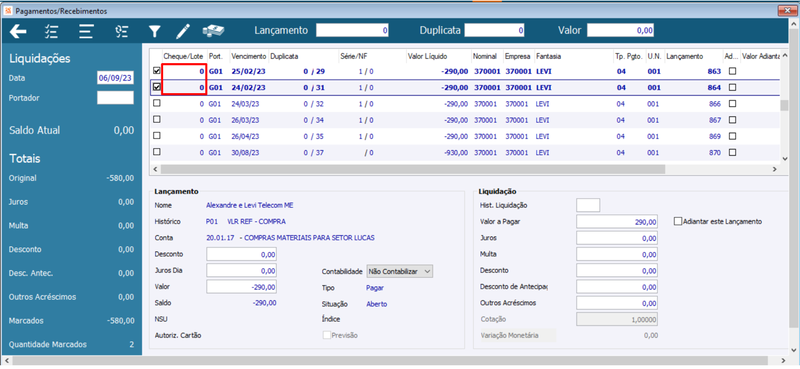Click the Data field showing 06/09/23
The width and height of the screenshot is (800, 369).
tap(115, 78)
